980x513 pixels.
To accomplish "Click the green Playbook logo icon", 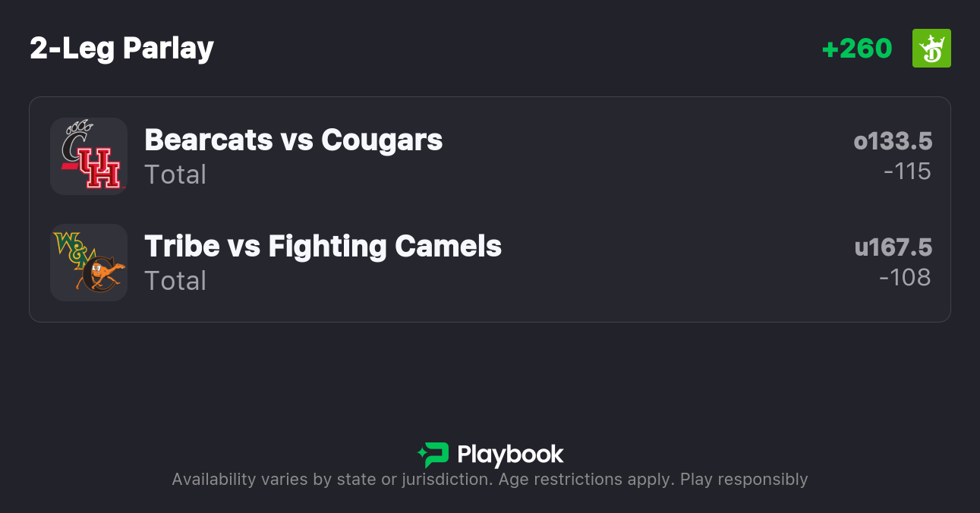I will pyautogui.click(x=433, y=455).
